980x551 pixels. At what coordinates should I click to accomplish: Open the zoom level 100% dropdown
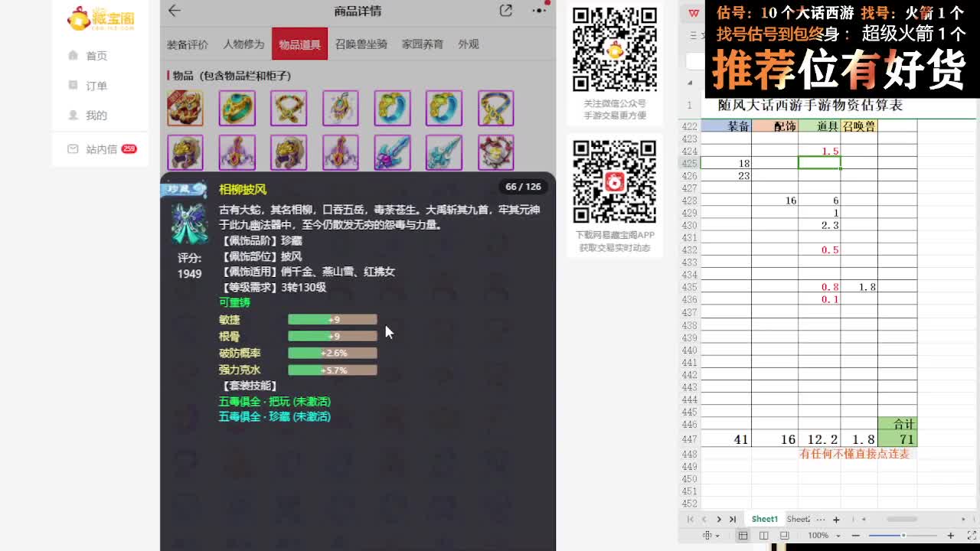(x=818, y=536)
